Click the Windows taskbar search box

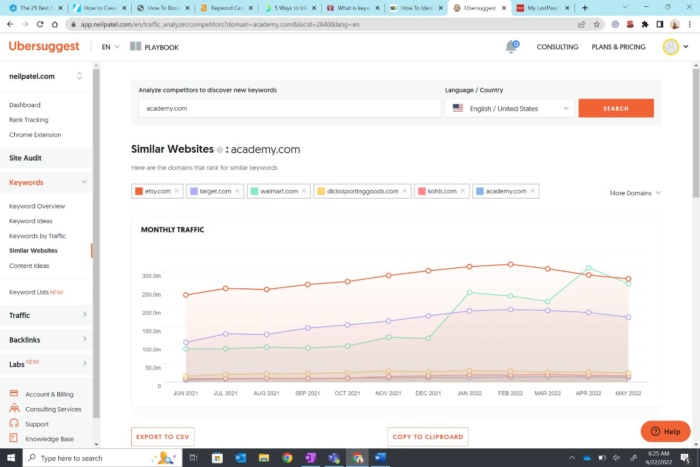coord(102,458)
